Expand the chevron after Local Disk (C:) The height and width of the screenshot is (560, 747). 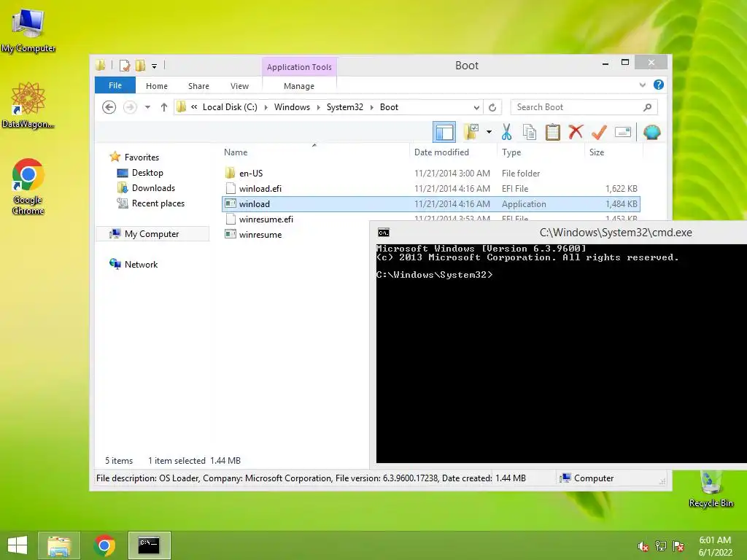coord(266,107)
